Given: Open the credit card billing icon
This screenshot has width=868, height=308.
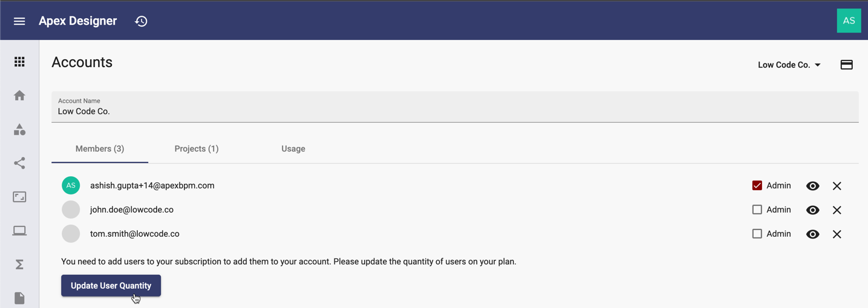Looking at the screenshot, I should [846, 65].
